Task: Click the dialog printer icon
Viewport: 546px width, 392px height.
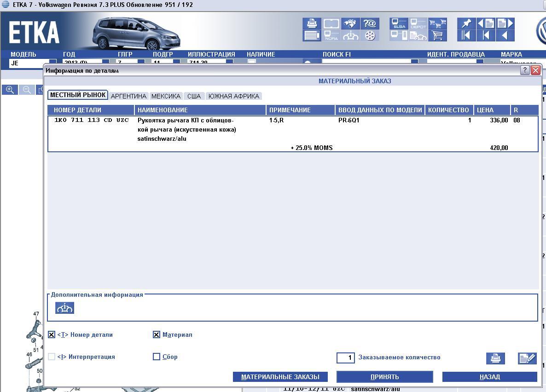Action: point(495,358)
